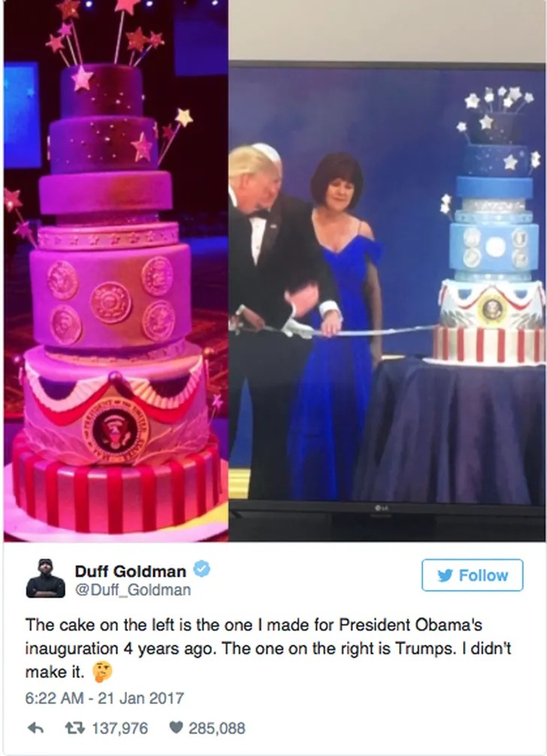Click the Twitter bird icon in Follow

click(x=446, y=575)
